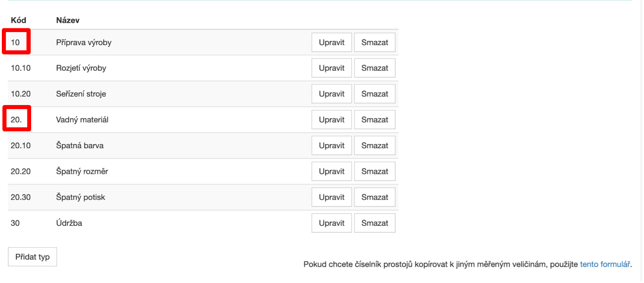Delete the Příprava výroby row
Image resolution: width=644 pixels, height=283 pixels.
click(x=375, y=42)
